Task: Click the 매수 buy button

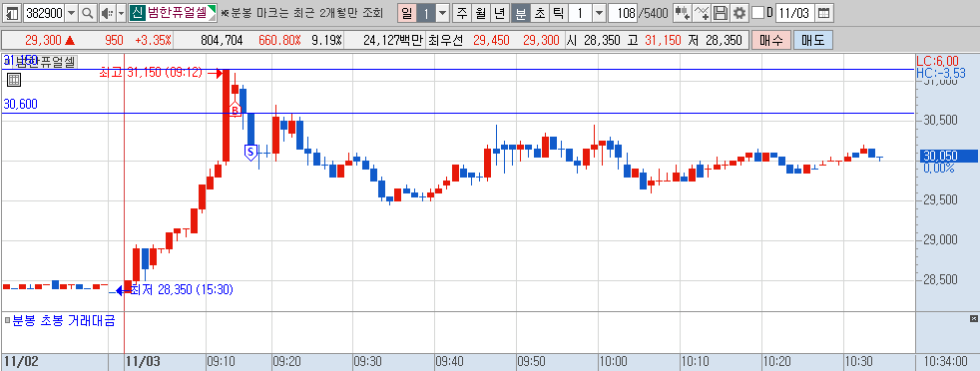Action: click(771, 41)
